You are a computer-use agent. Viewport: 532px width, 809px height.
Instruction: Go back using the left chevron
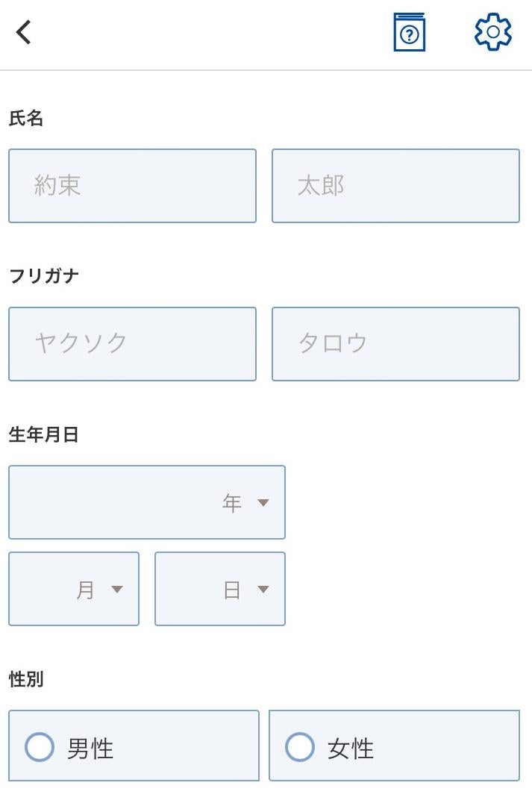[24, 32]
